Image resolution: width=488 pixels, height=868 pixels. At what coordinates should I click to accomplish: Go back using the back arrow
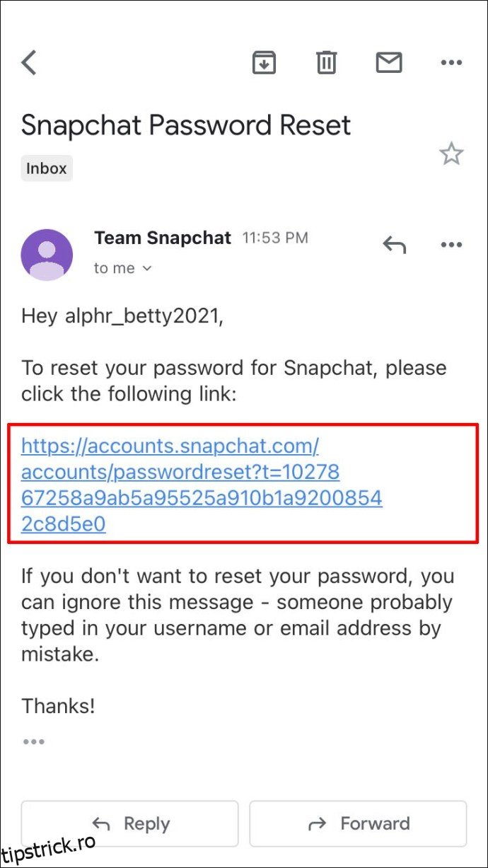point(29,63)
